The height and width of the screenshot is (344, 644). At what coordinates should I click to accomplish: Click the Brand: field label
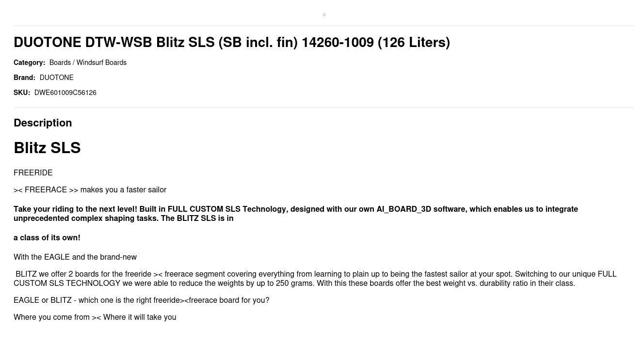pos(24,78)
